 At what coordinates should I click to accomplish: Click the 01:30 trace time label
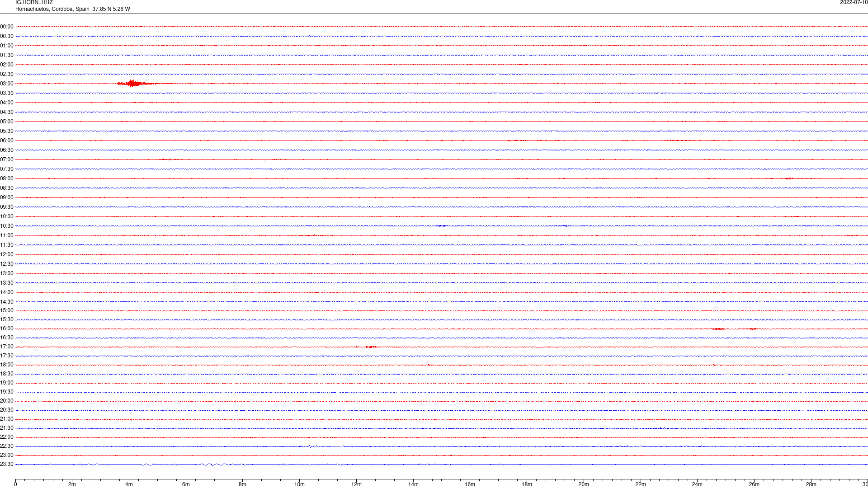[x=7, y=55]
